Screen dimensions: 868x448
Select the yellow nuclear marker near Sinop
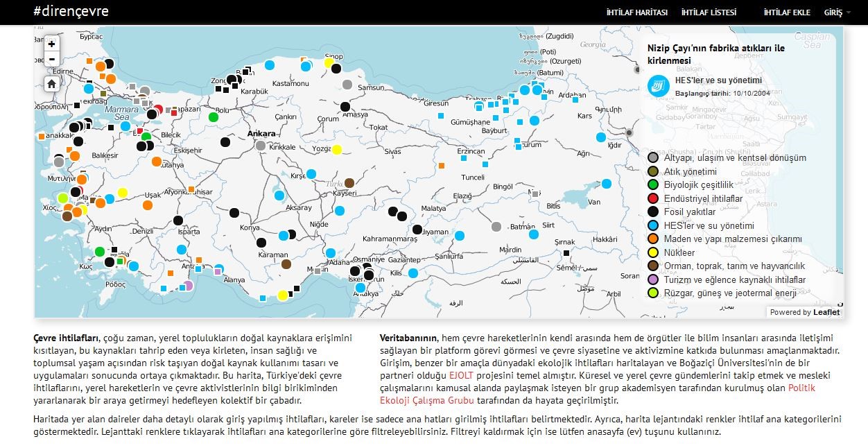tap(329, 62)
